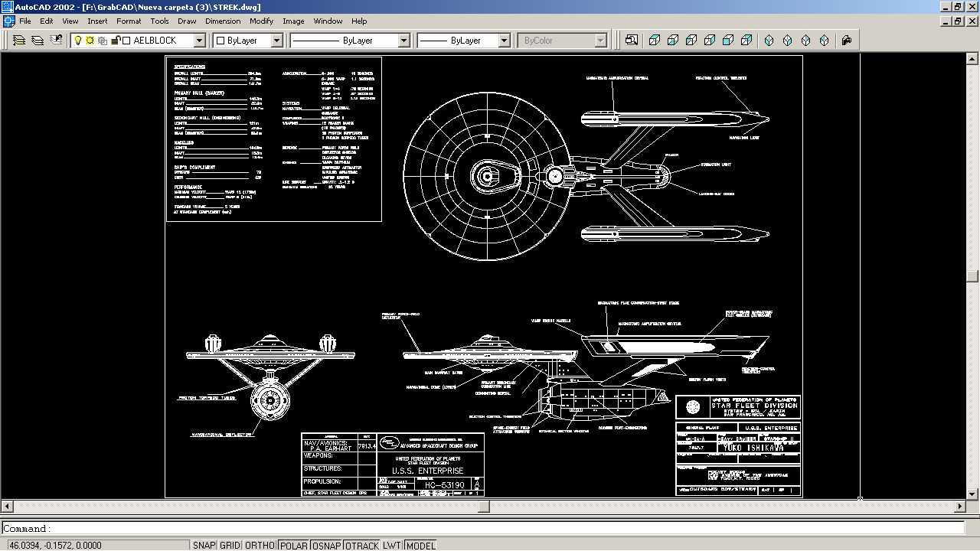This screenshot has width=980, height=551.
Task: Click the Camera view icon
Action: click(847, 41)
